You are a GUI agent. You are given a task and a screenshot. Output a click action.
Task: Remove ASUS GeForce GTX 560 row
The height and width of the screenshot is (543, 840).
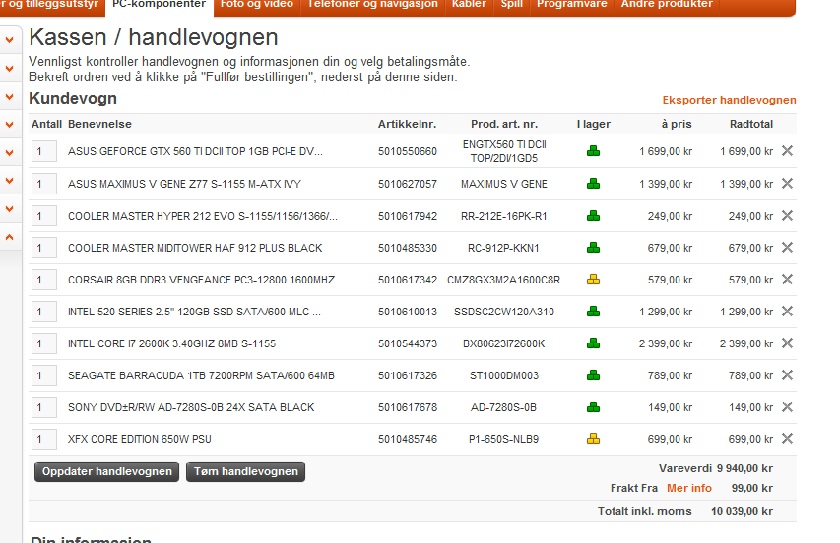(787, 150)
